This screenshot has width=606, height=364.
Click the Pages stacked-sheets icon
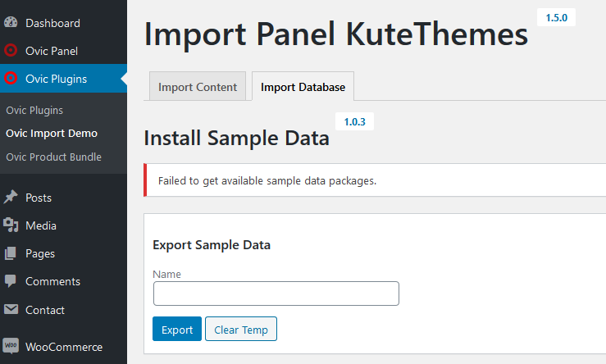pyautogui.click(x=11, y=253)
